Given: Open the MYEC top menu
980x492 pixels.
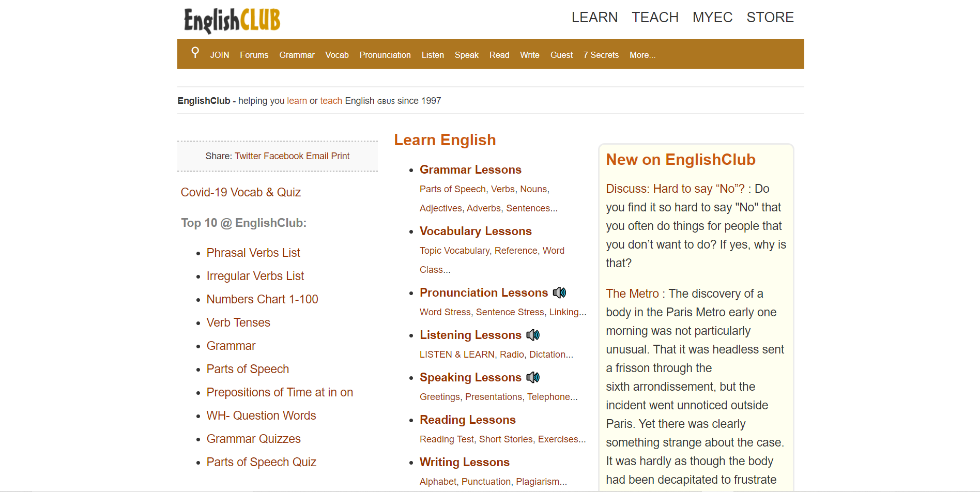Looking at the screenshot, I should coord(712,18).
